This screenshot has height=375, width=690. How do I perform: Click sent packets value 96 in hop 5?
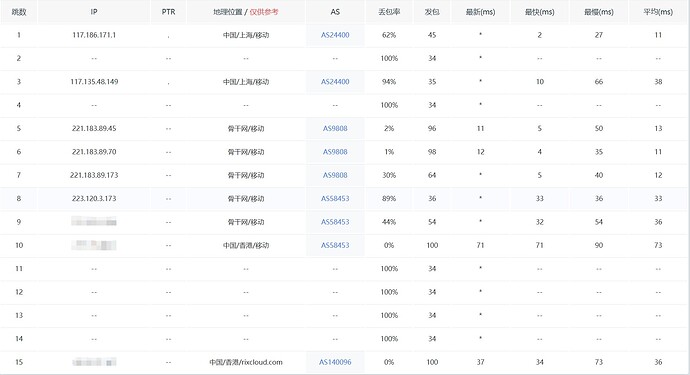[x=432, y=129]
